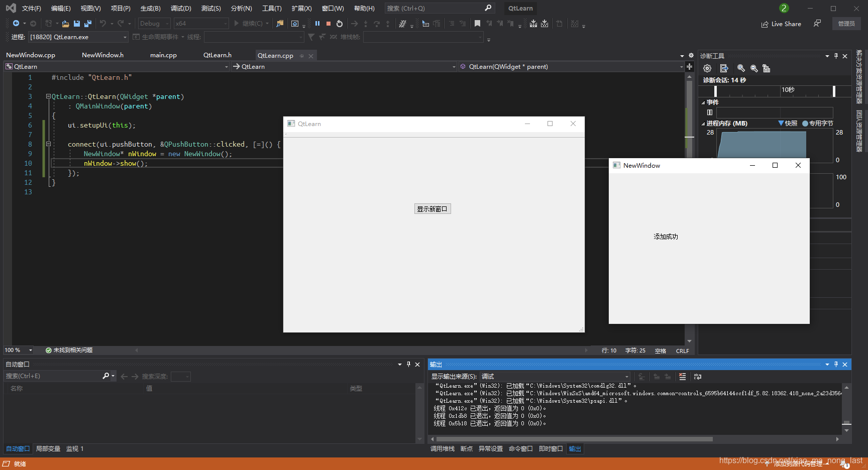Image resolution: width=868 pixels, height=470 pixels.
Task: Click the Live Share button
Action: 781,24
